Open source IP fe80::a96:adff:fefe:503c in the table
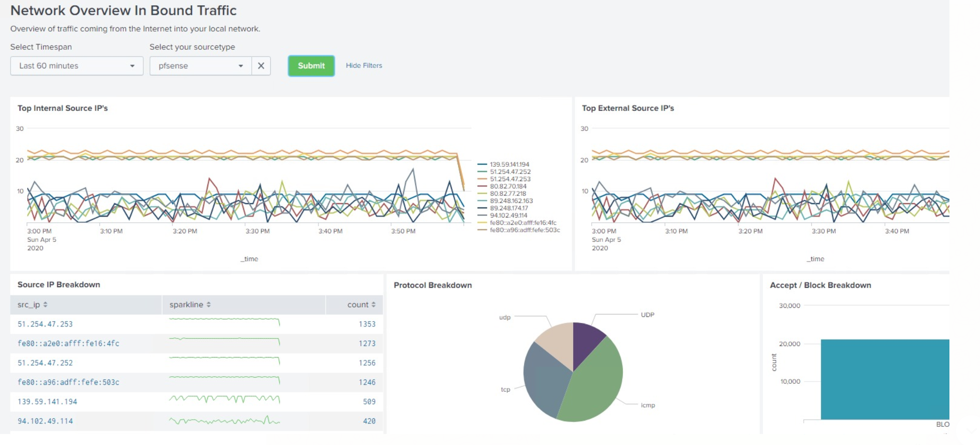 [x=68, y=382]
